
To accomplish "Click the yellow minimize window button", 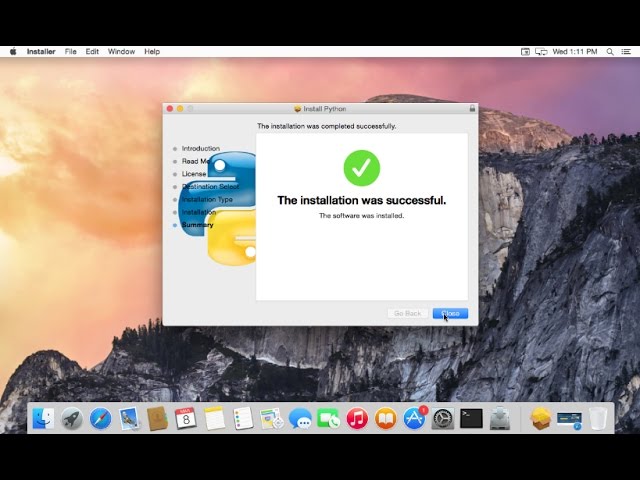I will [x=180, y=109].
